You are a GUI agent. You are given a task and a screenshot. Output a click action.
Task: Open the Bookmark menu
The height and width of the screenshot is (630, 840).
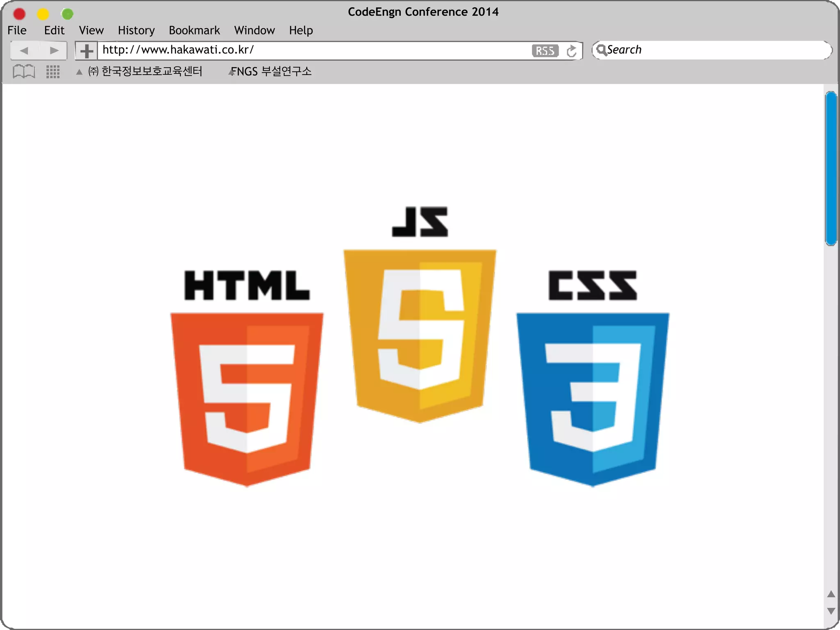pos(194,30)
